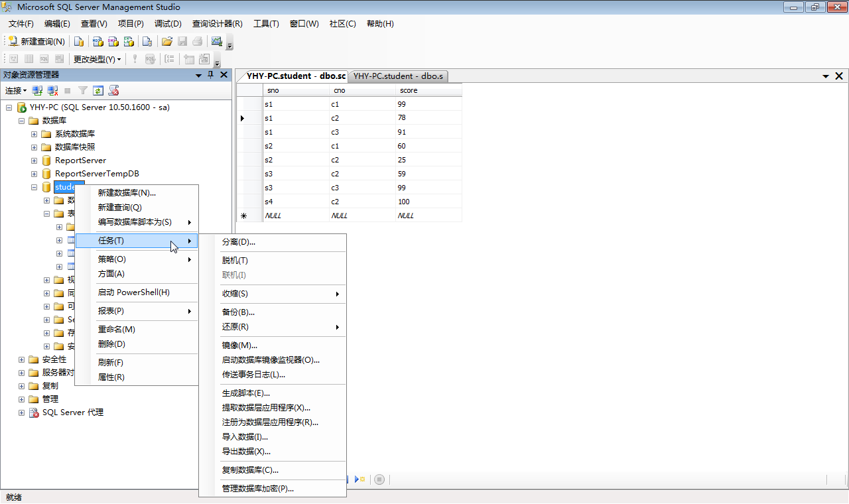Viewport: 849px width, 504px height.
Task: Open the 文件(F) menu
Action: click(21, 24)
